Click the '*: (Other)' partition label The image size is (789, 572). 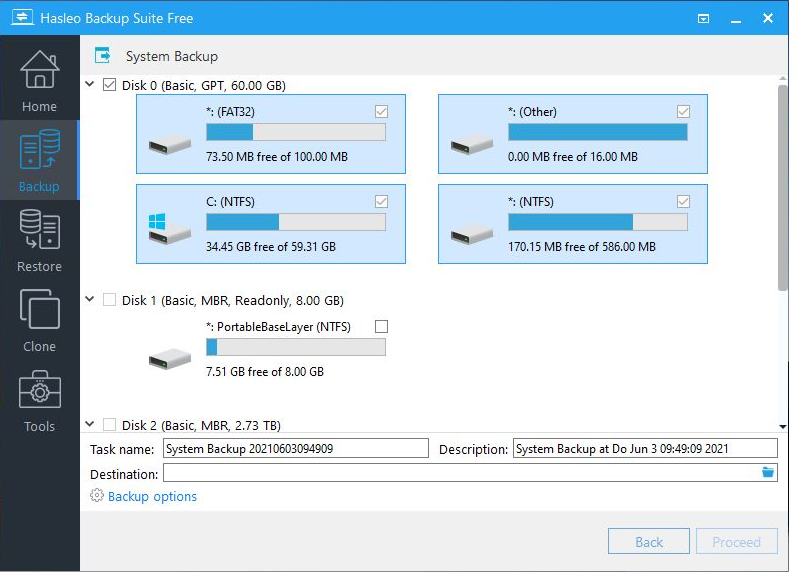pos(532,112)
